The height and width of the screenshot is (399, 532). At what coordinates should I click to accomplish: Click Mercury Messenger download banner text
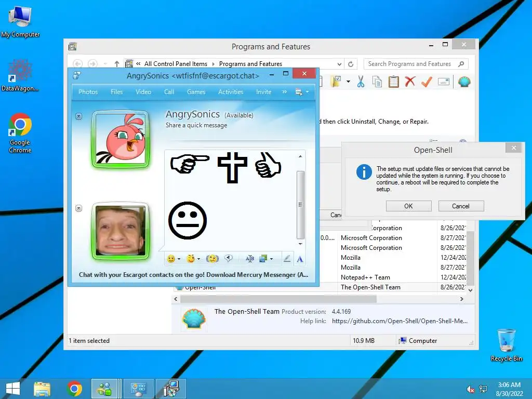(193, 275)
